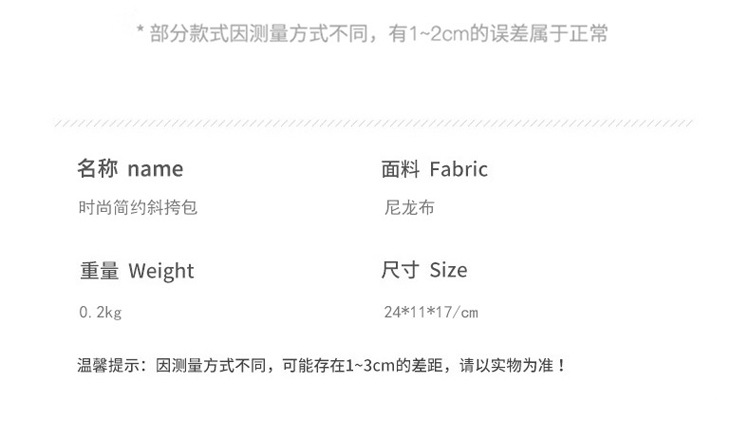Click the Chinese label 重量

tap(99, 271)
